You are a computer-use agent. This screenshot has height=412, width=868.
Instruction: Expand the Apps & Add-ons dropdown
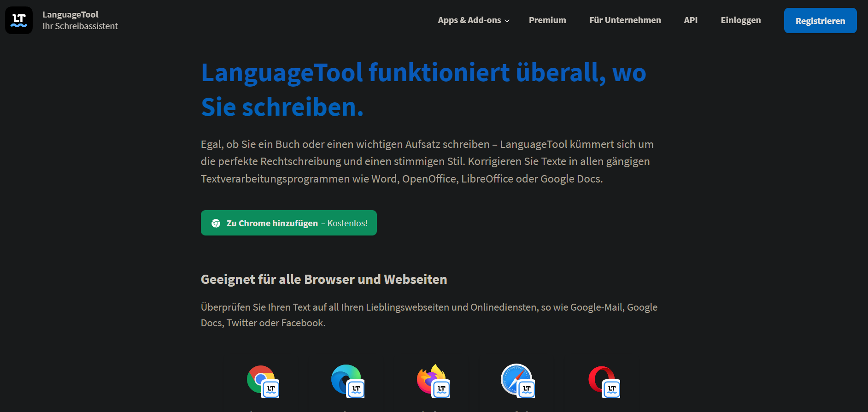[474, 20]
